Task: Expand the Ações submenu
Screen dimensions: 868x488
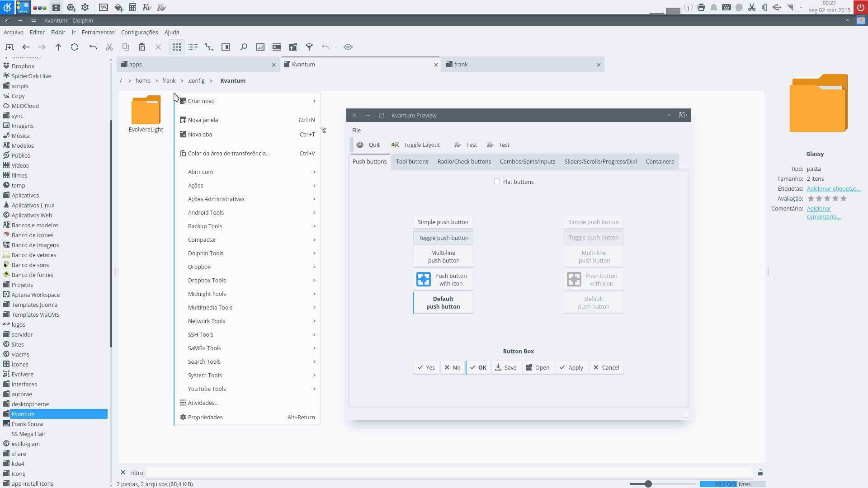Action: (247, 185)
